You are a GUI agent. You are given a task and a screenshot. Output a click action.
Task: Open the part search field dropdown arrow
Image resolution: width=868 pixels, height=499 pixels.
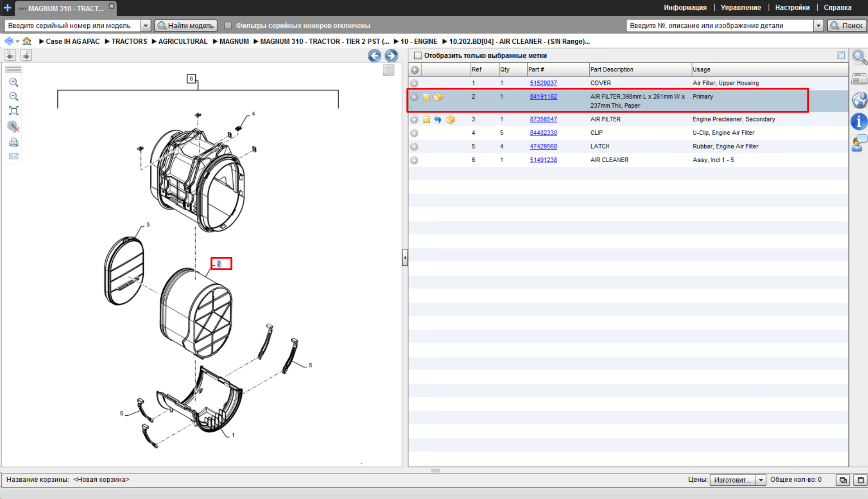[x=818, y=26]
